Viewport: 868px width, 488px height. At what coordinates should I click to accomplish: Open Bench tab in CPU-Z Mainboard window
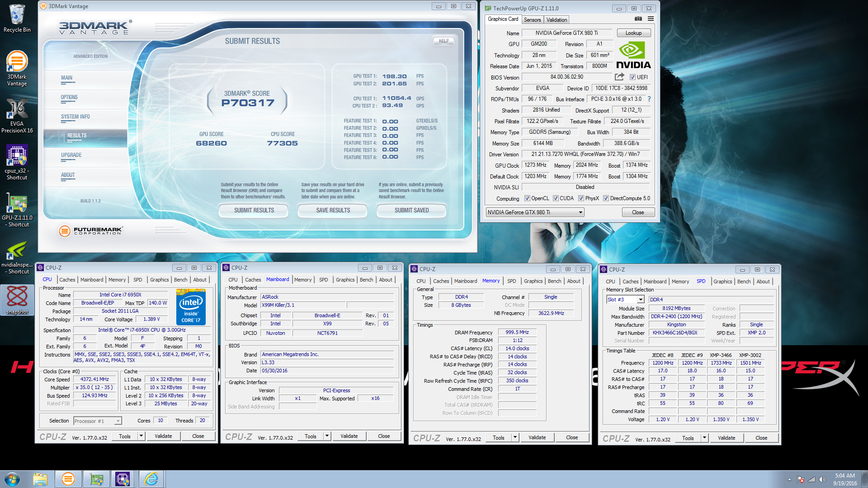[366, 280]
